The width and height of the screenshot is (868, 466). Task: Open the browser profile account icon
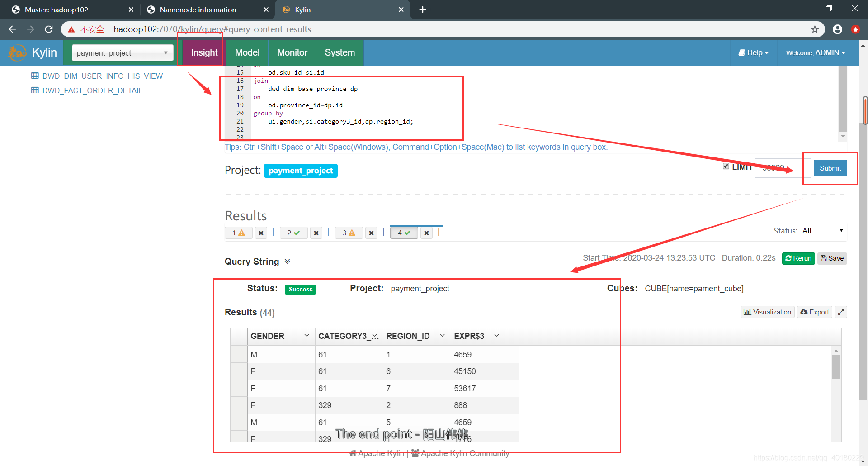[x=837, y=29]
